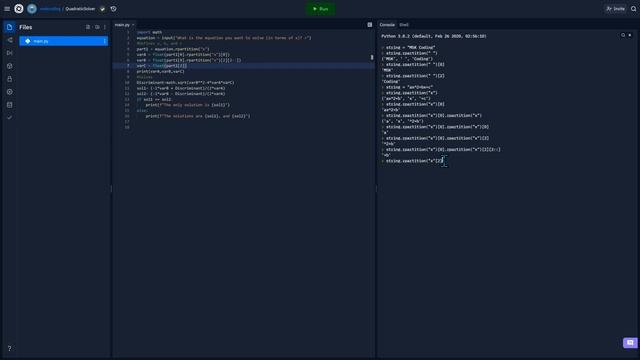Open the Settings gear sidebar icon
The width and height of the screenshot is (640, 360).
click(9, 92)
